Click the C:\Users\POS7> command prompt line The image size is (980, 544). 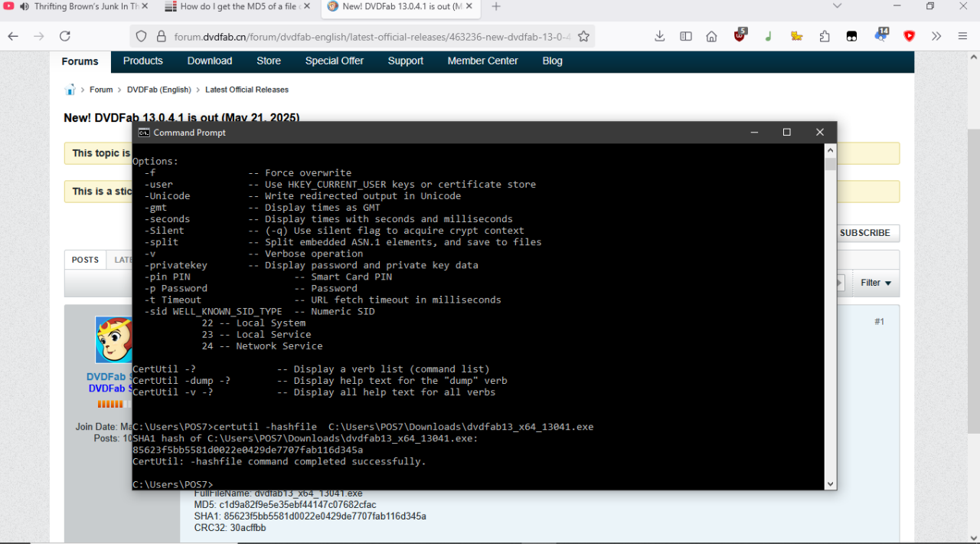(172, 485)
